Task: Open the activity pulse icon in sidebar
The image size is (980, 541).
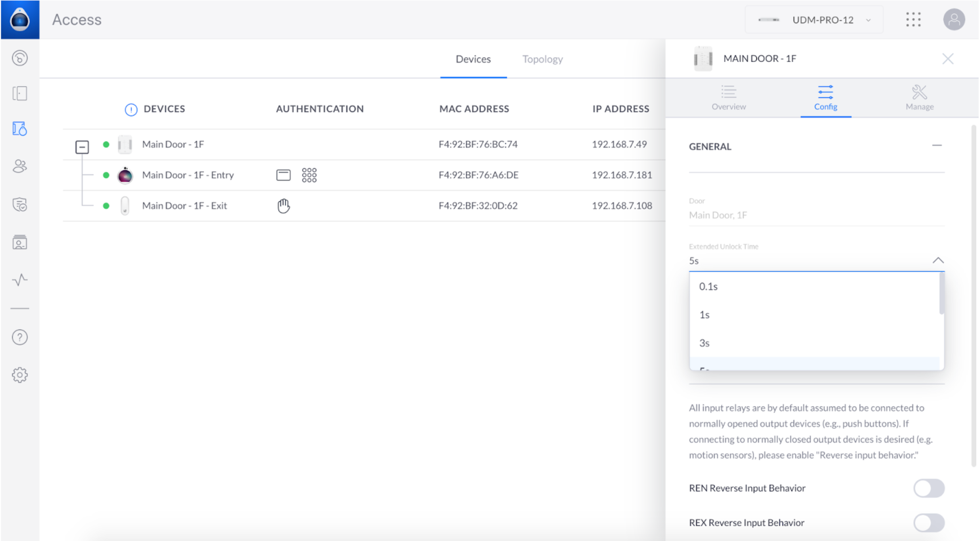Action: pyautogui.click(x=20, y=280)
